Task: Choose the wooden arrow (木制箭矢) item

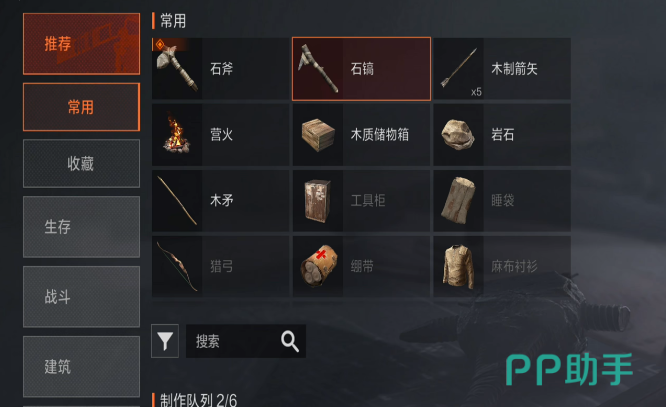Action: click(502, 68)
